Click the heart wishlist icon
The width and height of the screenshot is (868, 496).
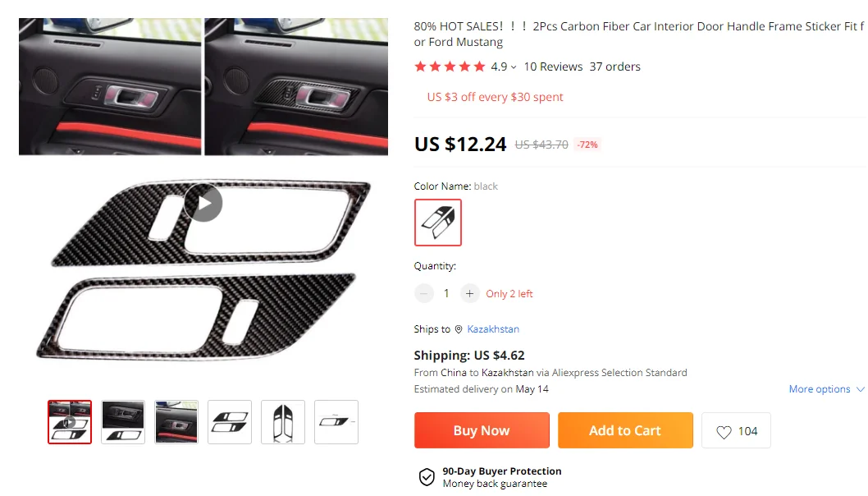(x=724, y=432)
